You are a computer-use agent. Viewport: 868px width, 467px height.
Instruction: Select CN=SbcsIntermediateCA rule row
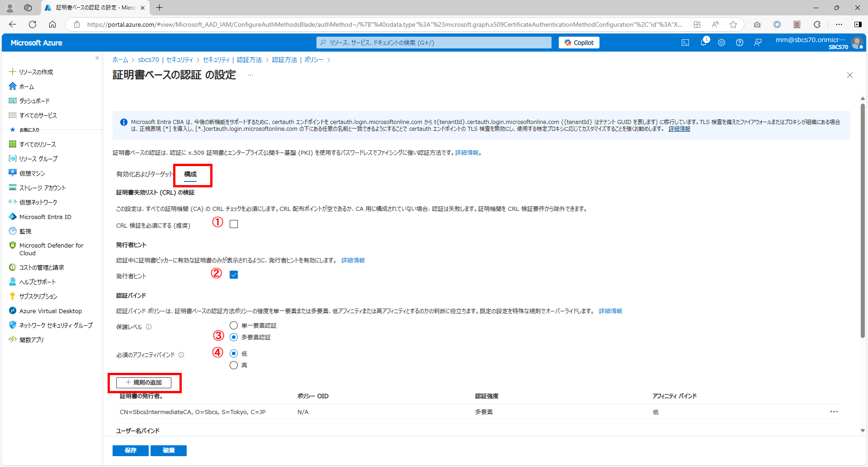[x=478, y=412]
